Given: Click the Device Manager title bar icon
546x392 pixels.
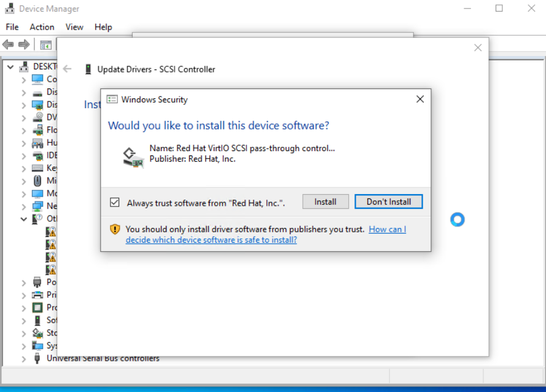Looking at the screenshot, I should (9, 9).
